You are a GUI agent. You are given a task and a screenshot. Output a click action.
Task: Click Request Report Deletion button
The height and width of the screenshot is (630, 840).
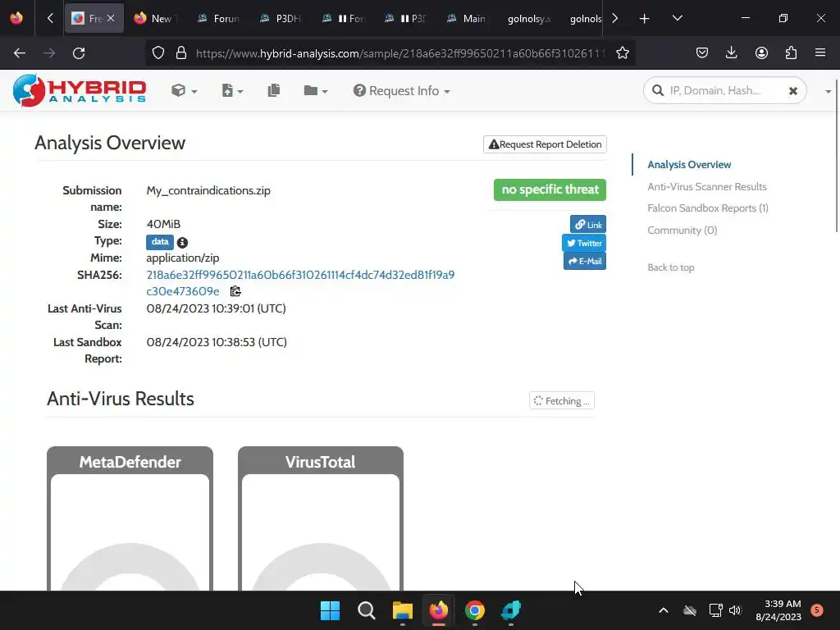(x=545, y=144)
